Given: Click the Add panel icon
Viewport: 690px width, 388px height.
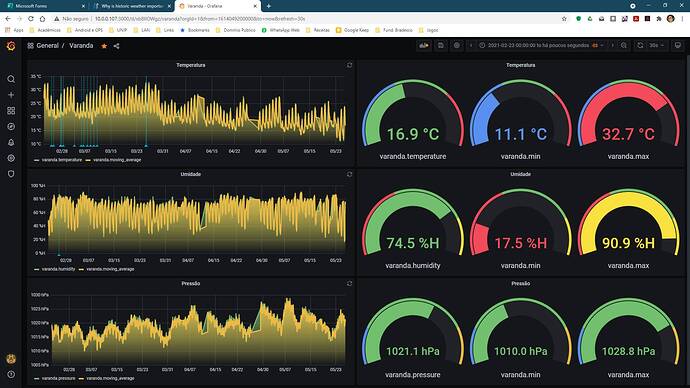Looking at the screenshot, I should 424,45.
